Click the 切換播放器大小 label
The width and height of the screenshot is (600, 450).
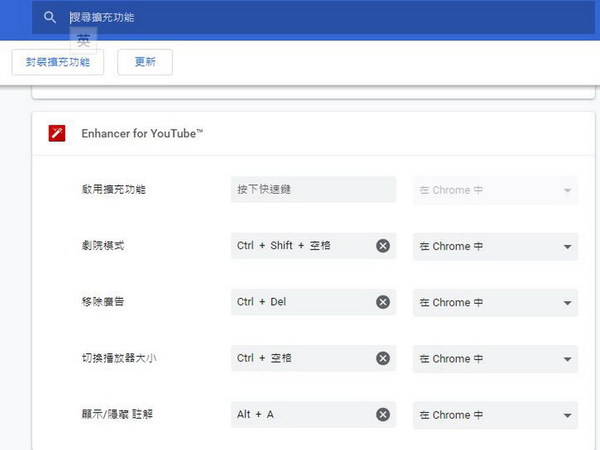119,358
